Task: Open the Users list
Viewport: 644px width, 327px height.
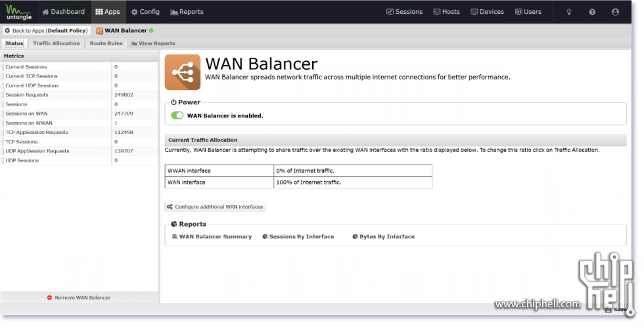Action: (528, 12)
